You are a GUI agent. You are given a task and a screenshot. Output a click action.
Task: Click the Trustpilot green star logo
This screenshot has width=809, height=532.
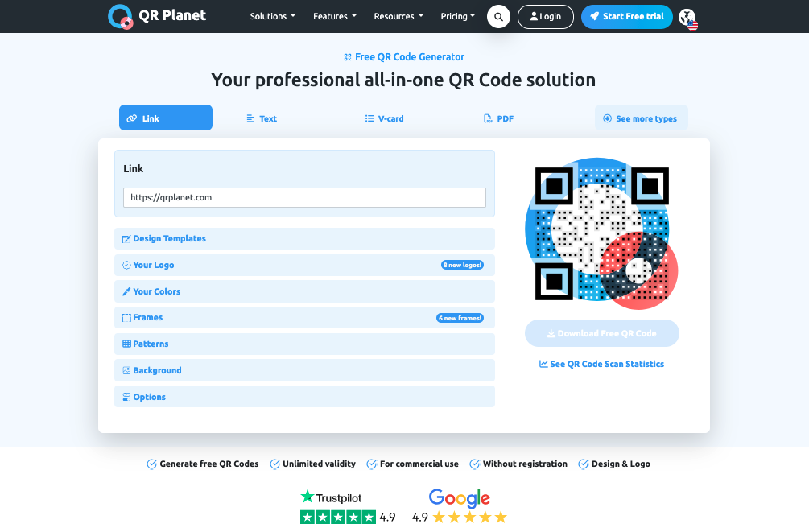(x=308, y=497)
